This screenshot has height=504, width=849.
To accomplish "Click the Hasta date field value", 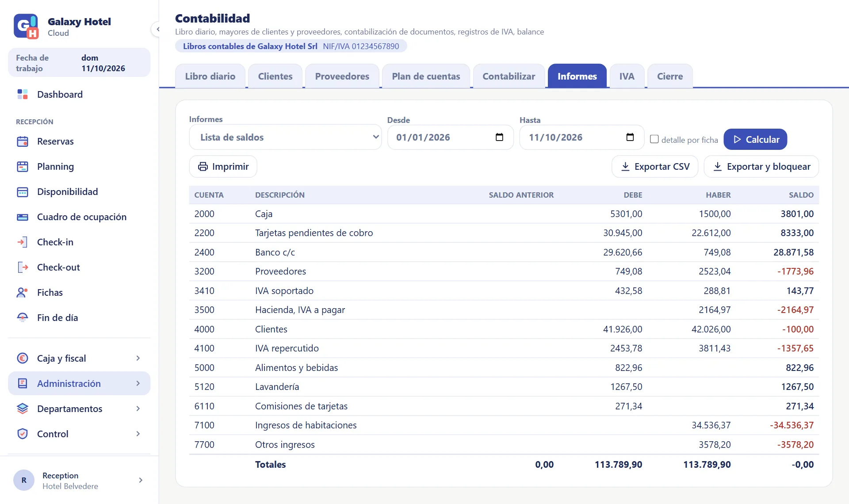I will [x=555, y=137].
